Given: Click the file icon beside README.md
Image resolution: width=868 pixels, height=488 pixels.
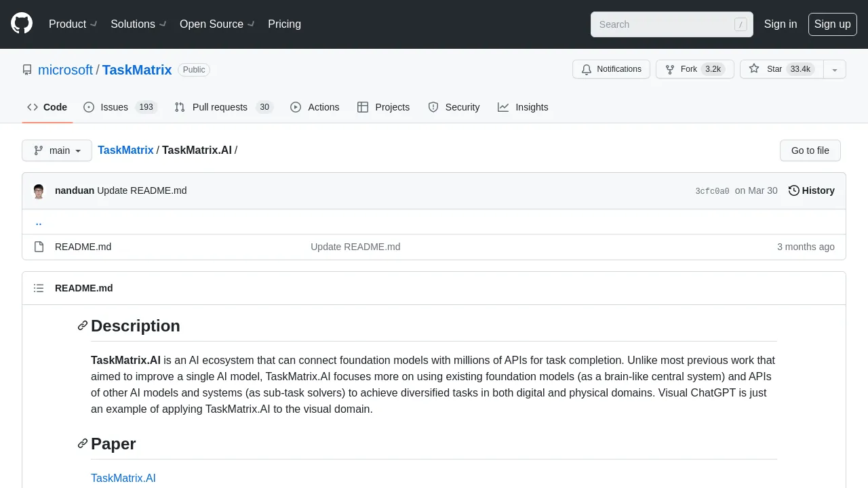Looking at the screenshot, I should [x=39, y=247].
